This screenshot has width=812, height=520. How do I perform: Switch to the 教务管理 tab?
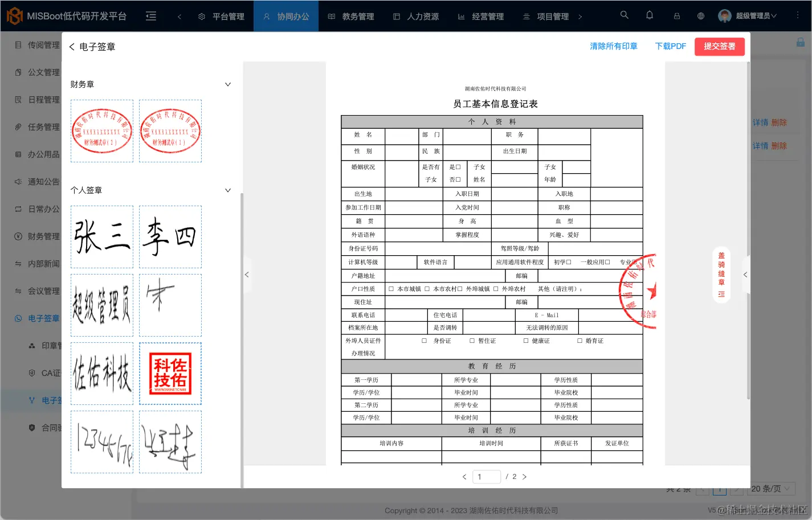point(351,17)
